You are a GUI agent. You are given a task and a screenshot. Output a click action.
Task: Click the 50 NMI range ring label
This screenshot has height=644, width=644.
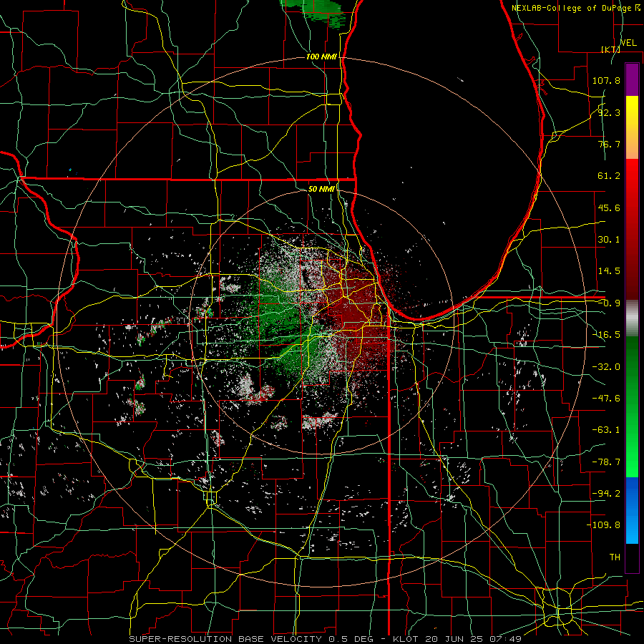(321, 190)
